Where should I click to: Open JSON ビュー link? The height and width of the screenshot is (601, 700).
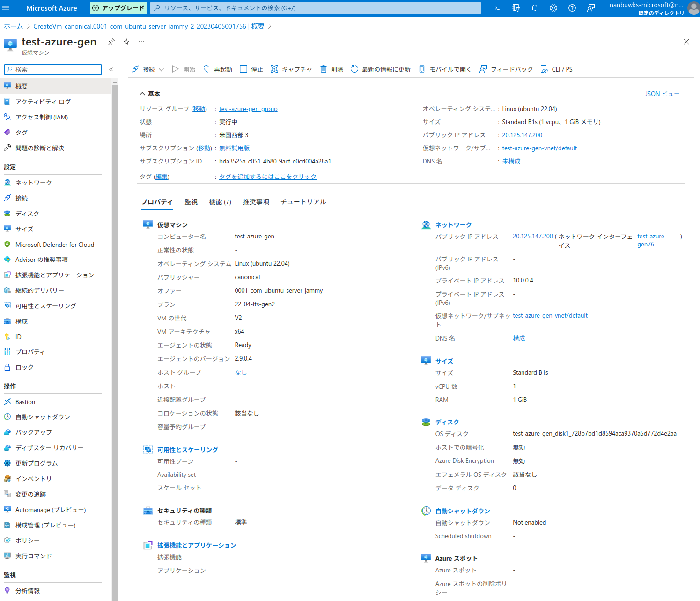662,94
